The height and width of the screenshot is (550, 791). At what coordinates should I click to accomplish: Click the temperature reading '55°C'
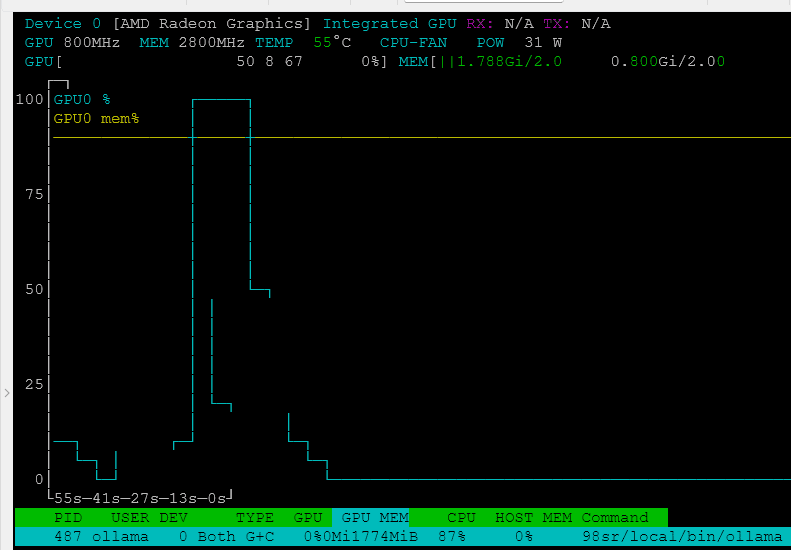point(332,43)
